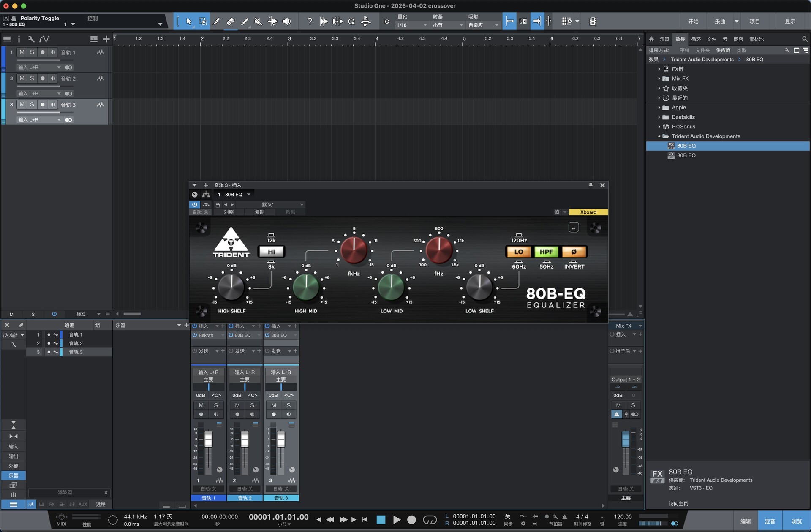Open browser search magnifier icon

tap(805, 39)
